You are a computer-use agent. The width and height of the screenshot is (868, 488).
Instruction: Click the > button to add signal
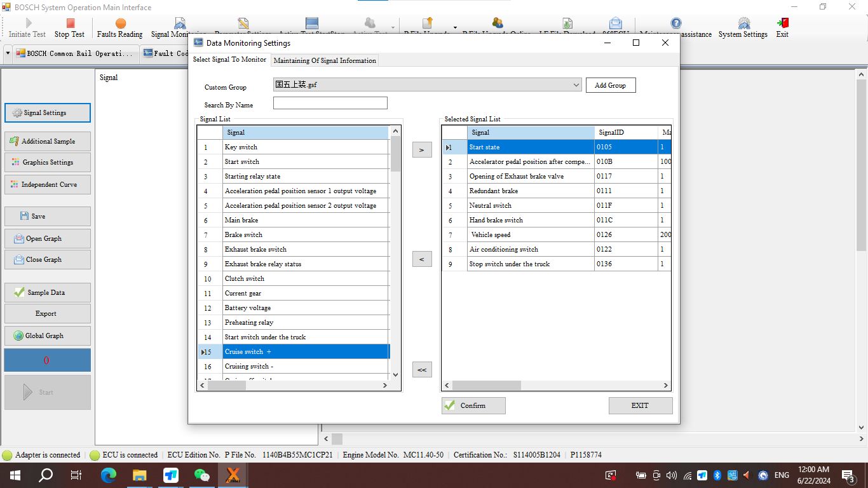422,150
